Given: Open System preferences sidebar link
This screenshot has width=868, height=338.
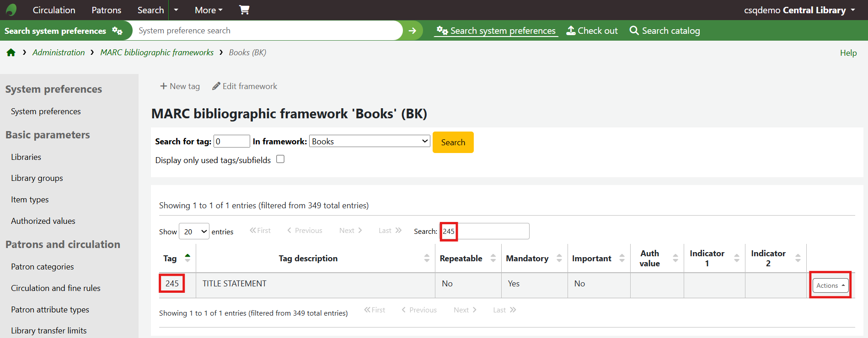Looking at the screenshot, I should (46, 111).
